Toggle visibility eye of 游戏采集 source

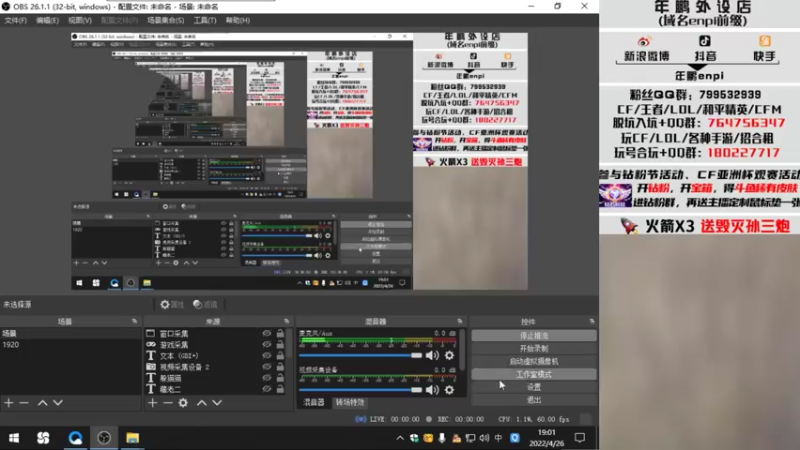[x=266, y=344]
